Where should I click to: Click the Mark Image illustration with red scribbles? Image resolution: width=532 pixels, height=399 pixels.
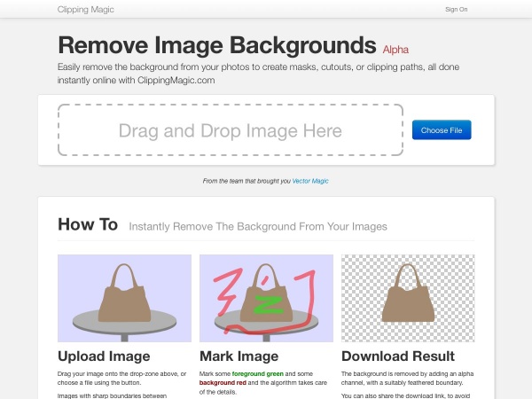coord(266,298)
